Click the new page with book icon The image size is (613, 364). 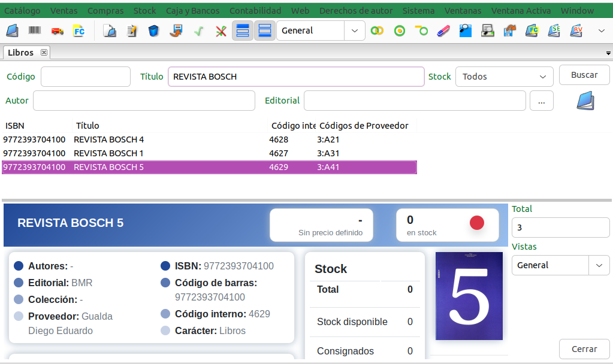tap(110, 31)
